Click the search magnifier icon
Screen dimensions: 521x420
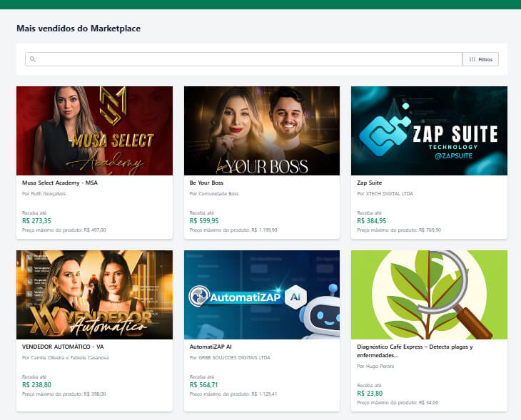coord(33,59)
